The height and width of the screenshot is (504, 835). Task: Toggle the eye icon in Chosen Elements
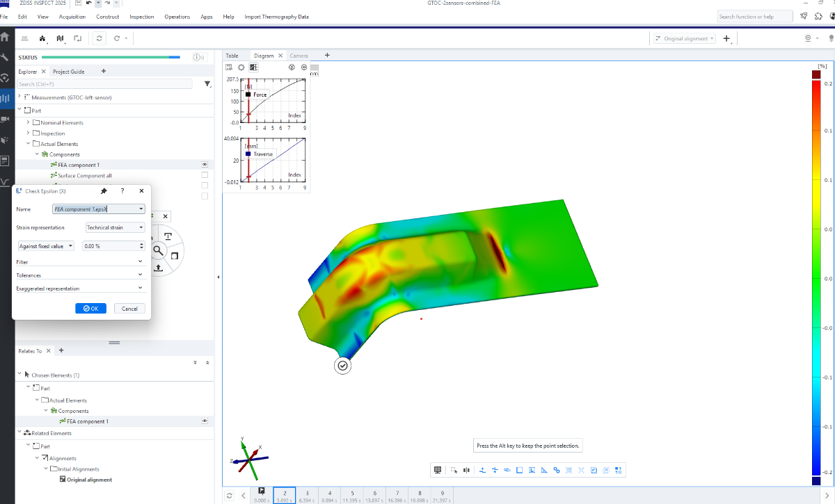pos(205,421)
